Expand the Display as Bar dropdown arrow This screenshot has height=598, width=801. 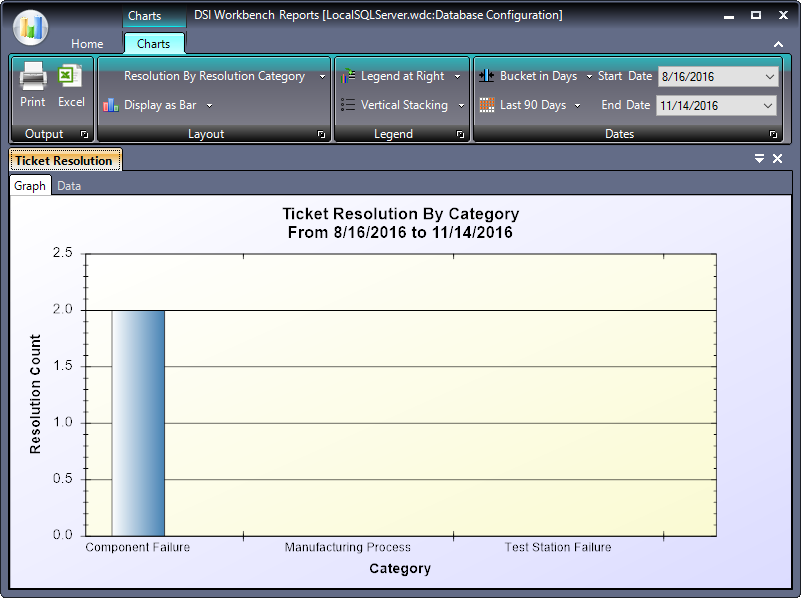click(x=209, y=106)
